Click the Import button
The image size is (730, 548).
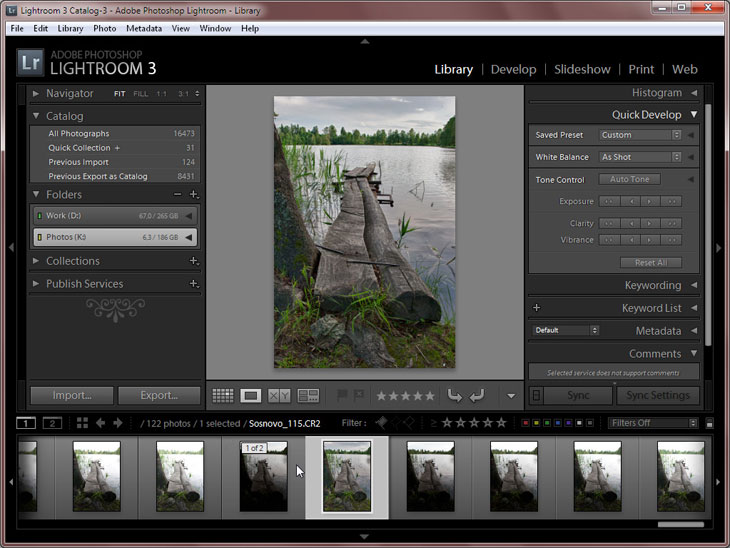point(71,395)
